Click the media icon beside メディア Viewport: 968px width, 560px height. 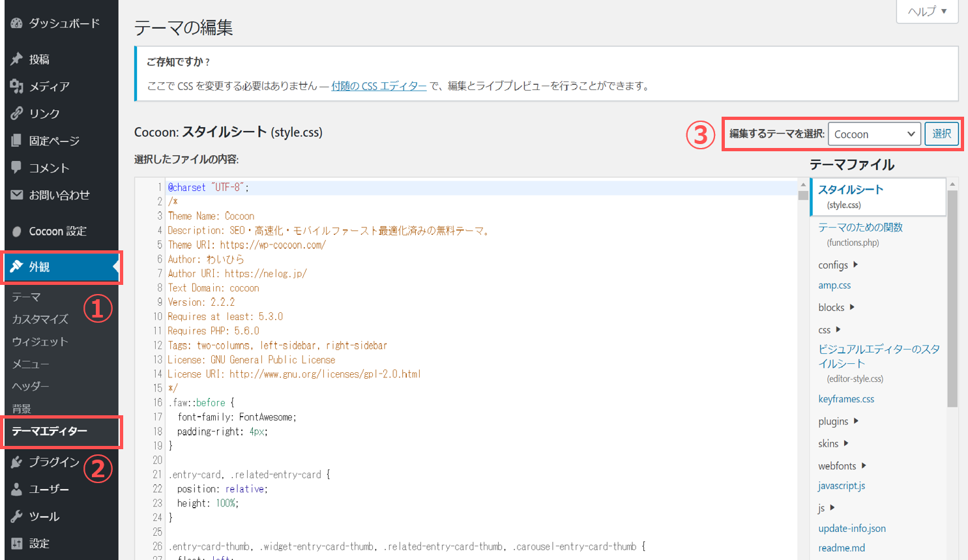pos(17,86)
